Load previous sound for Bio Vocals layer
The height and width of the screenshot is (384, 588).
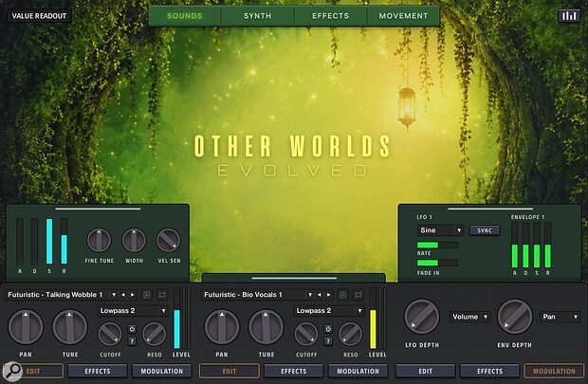(319, 295)
